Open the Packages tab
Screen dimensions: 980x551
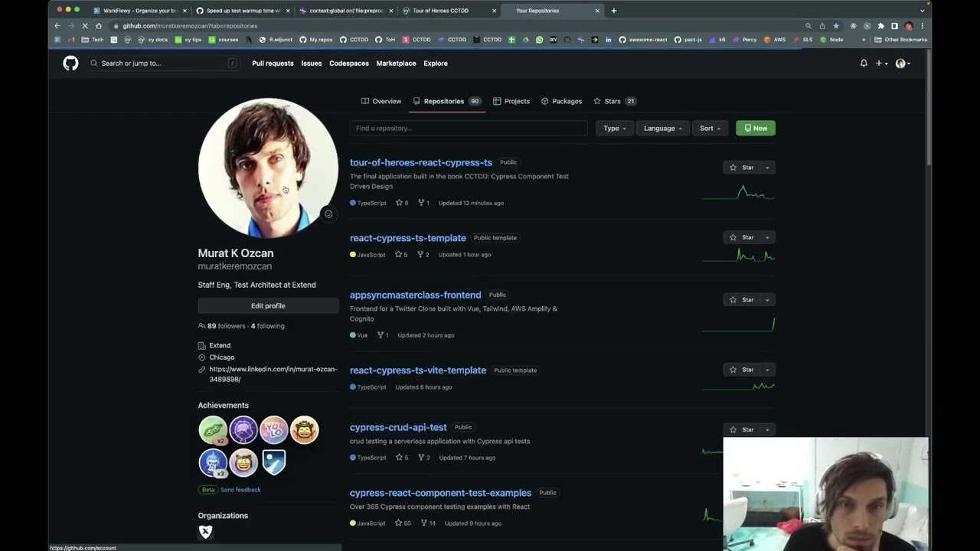[x=562, y=101]
